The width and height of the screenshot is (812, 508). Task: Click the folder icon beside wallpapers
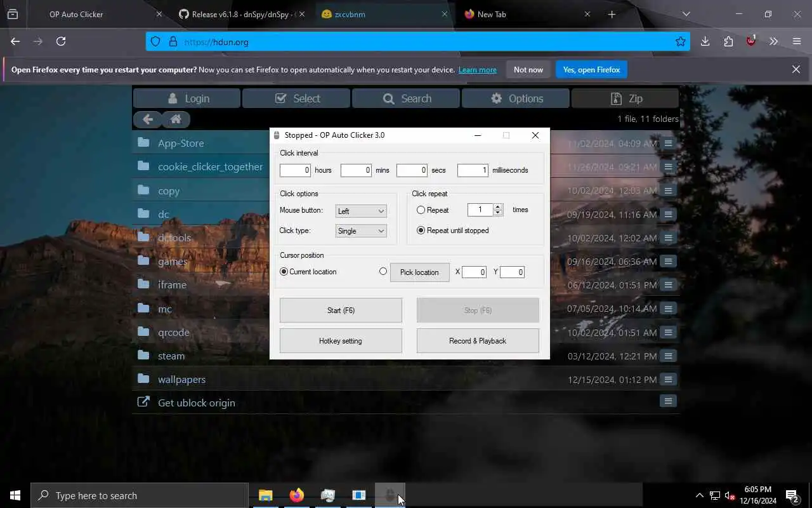pyautogui.click(x=143, y=378)
